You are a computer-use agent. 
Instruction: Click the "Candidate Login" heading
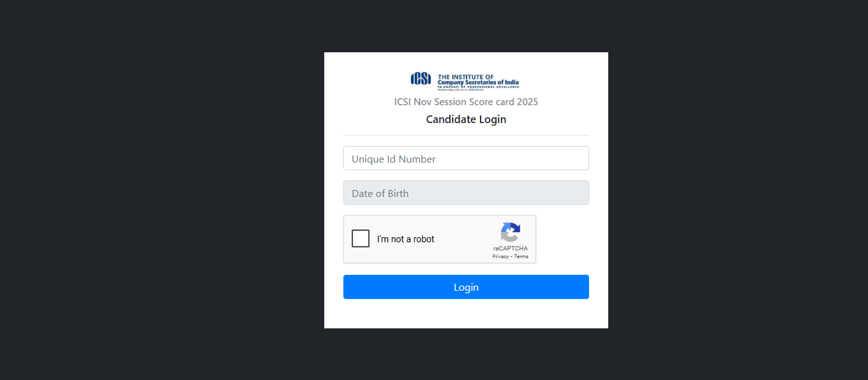(x=466, y=119)
